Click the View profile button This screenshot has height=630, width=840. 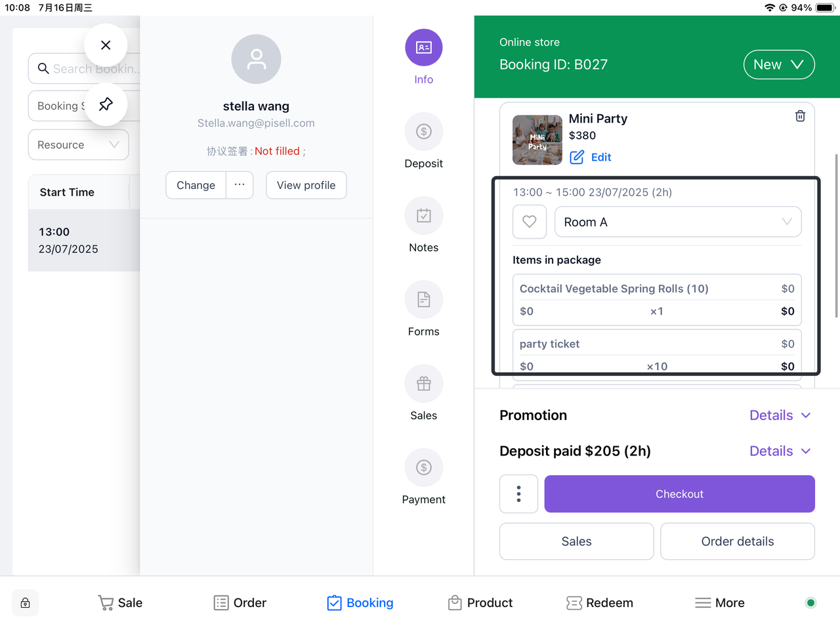306,186
